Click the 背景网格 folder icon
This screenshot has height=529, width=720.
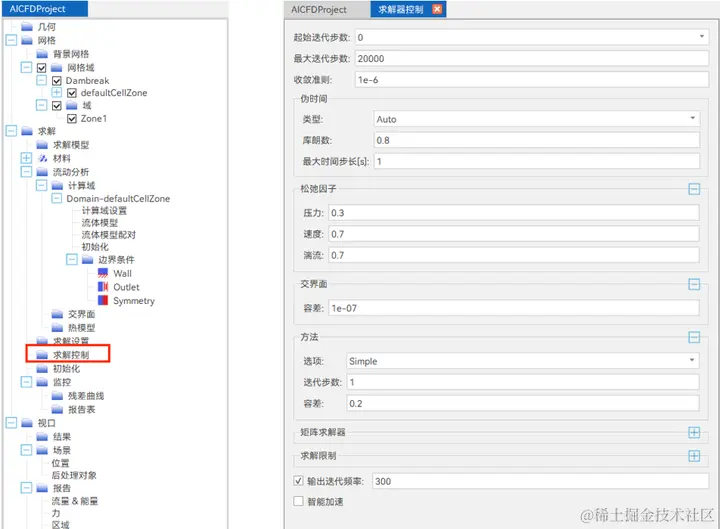42,54
